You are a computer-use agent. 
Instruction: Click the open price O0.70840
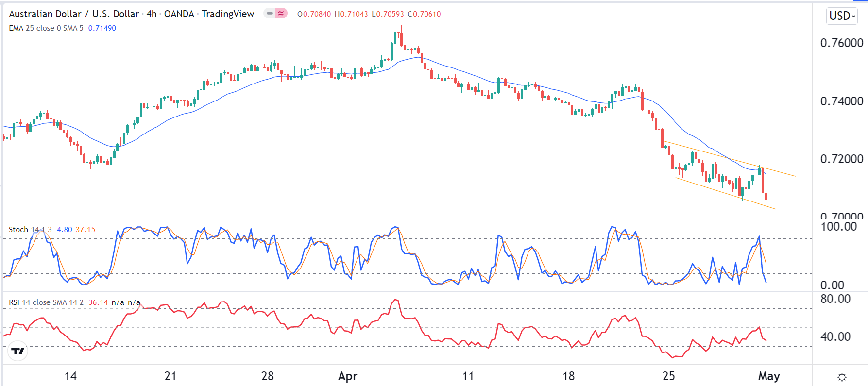pyautogui.click(x=314, y=14)
